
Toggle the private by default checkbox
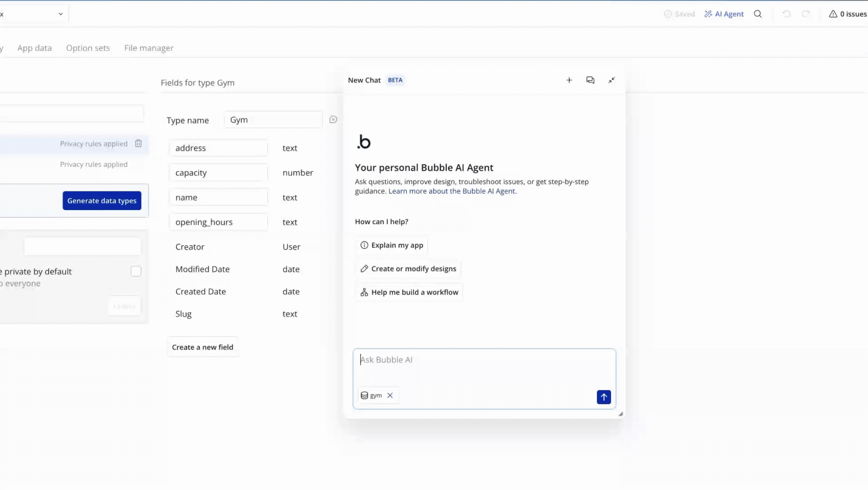[x=136, y=271]
